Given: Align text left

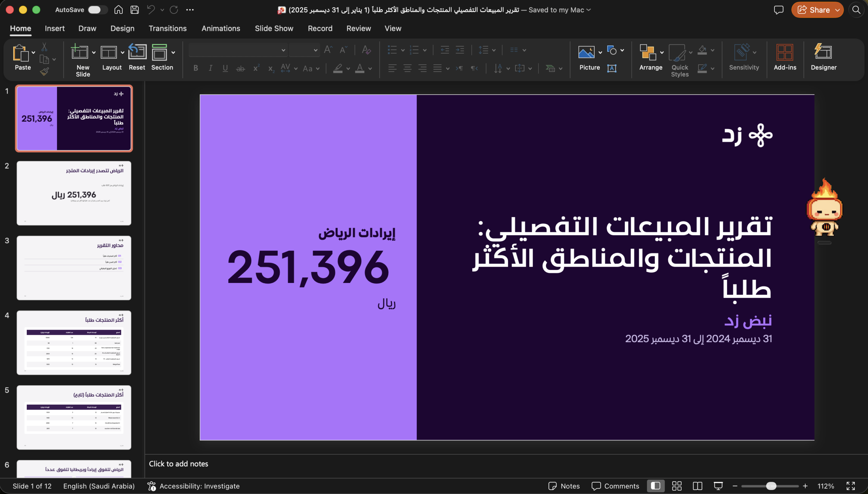Looking at the screenshot, I should tap(392, 68).
